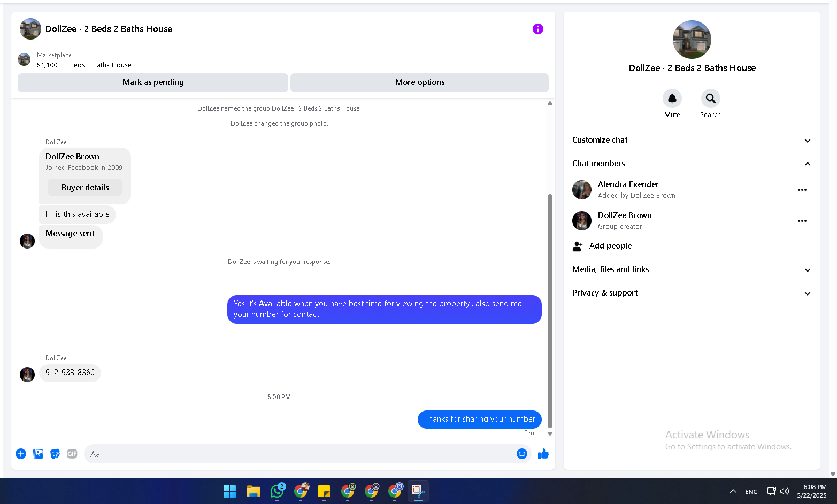Click chat title in the header bar

tap(109, 29)
